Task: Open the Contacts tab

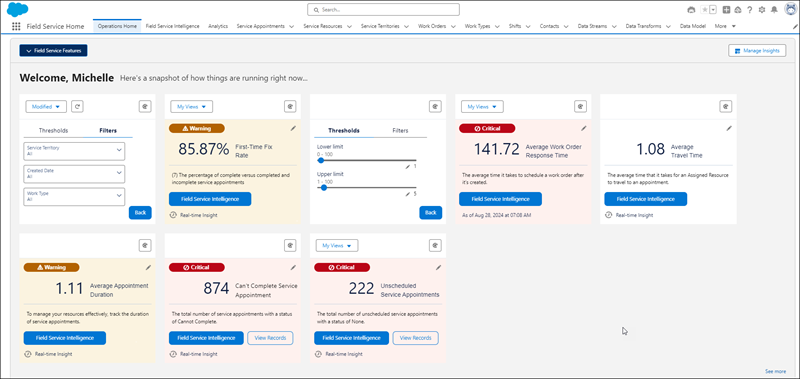Action: 549,26
